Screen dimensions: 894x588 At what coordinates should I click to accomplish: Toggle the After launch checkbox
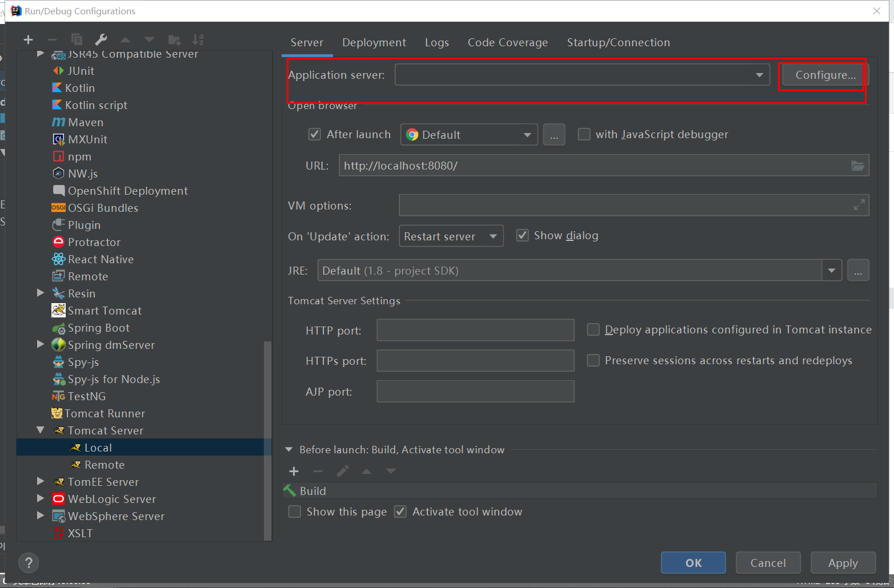pos(314,134)
